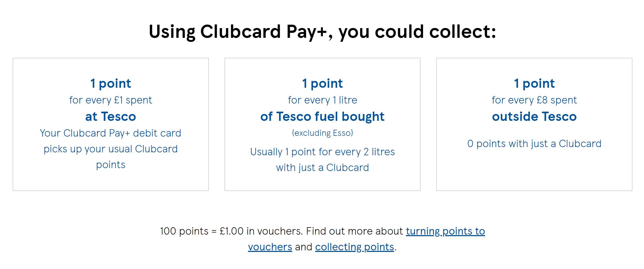Click the "Using Clubcard Pay+, you could collect:" heading
Image resolution: width=644 pixels, height=269 pixels.
tap(322, 32)
